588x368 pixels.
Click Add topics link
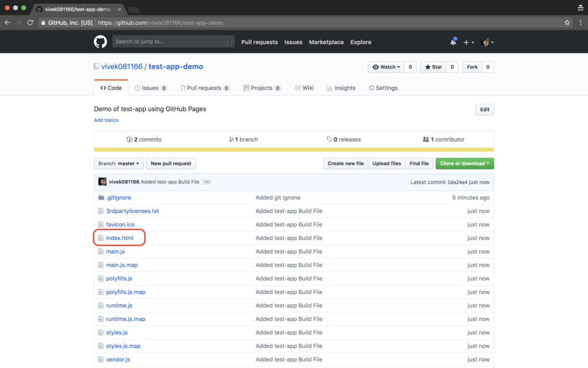[x=106, y=120]
